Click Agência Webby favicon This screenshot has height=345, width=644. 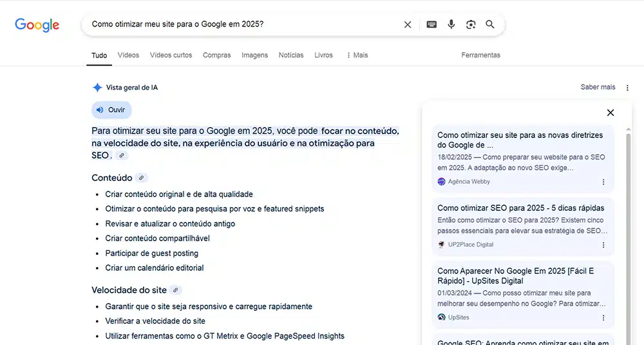442,182
